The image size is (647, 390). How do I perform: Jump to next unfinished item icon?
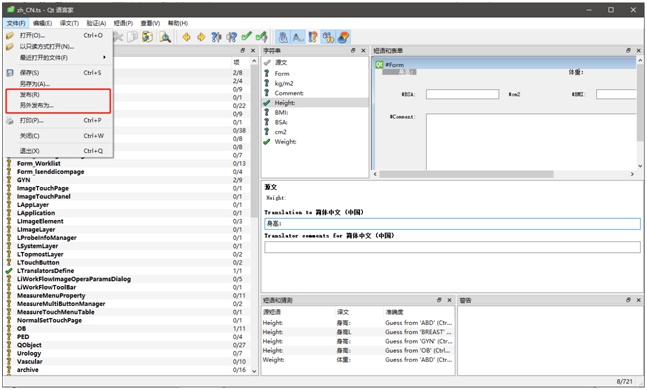231,37
